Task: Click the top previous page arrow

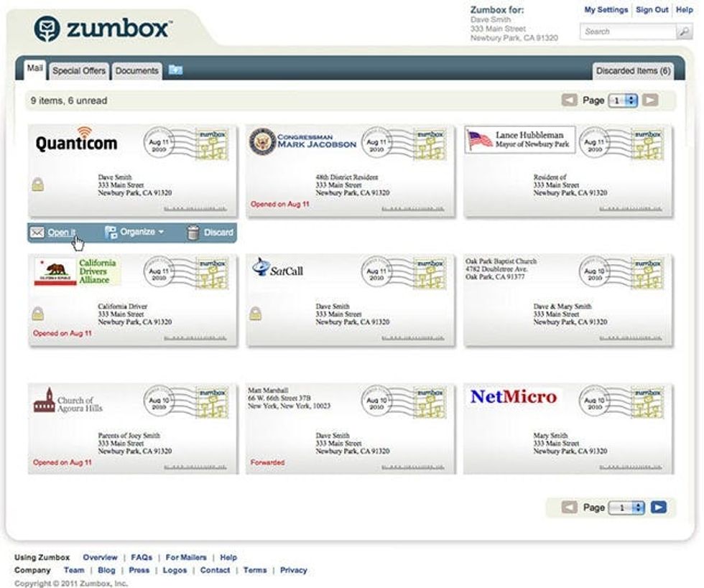Action: [570, 101]
